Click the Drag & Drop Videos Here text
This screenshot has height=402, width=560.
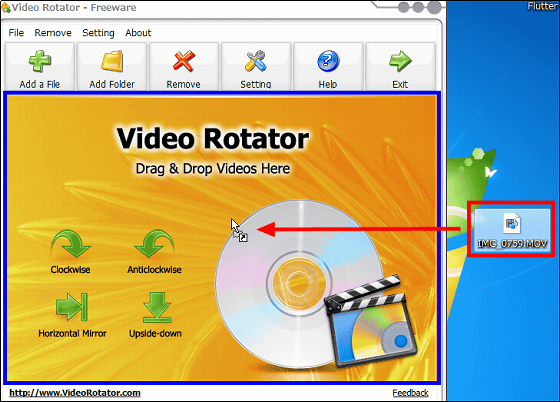pyautogui.click(x=213, y=169)
